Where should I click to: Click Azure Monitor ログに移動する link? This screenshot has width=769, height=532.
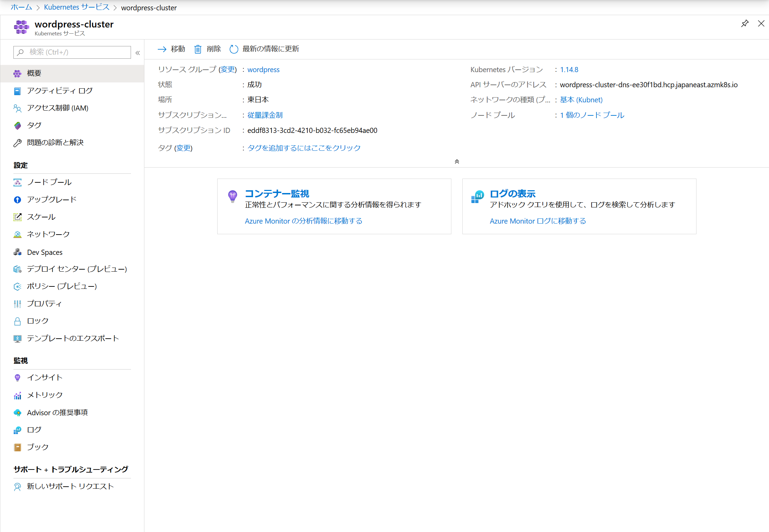point(538,221)
